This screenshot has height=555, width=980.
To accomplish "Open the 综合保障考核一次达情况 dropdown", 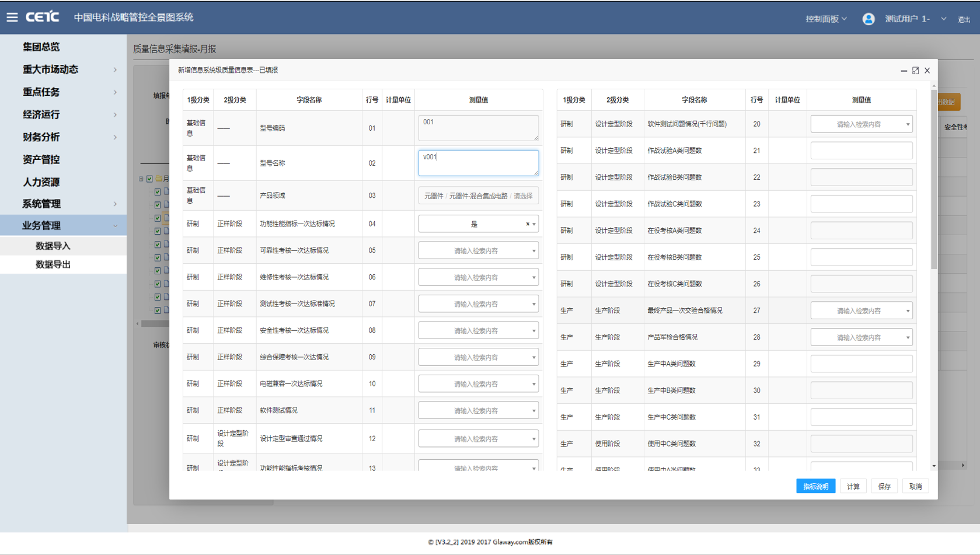I will point(478,358).
